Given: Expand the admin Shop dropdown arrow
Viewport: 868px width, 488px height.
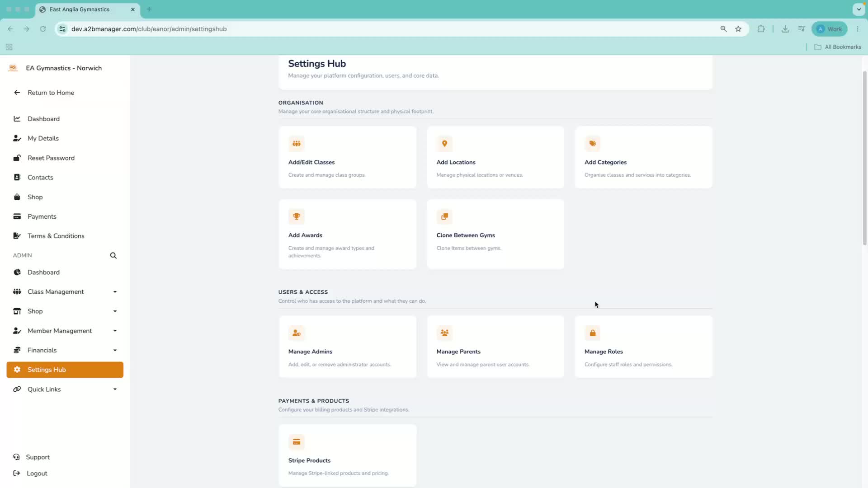Looking at the screenshot, I should (x=115, y=311).
